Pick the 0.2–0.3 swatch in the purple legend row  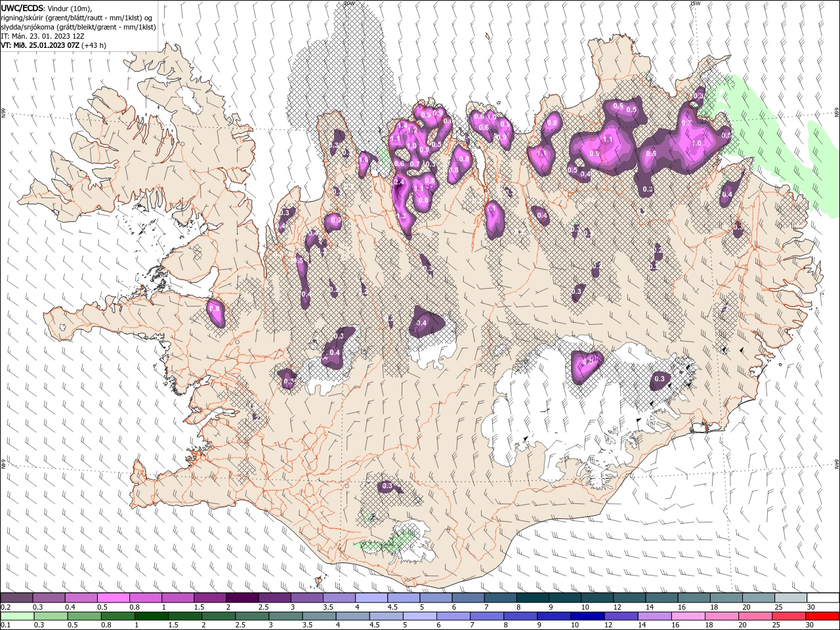[16, 598]
